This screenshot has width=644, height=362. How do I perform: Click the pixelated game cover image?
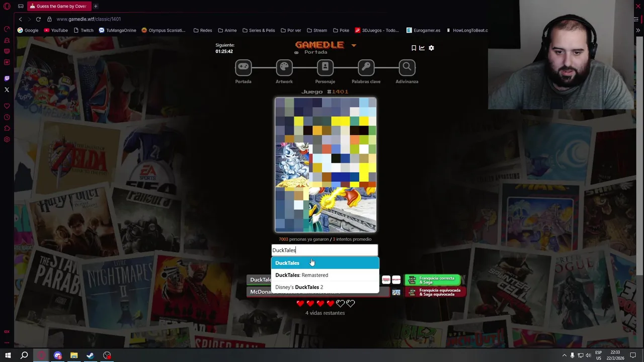pyautogui.click(x=326, y=165)
